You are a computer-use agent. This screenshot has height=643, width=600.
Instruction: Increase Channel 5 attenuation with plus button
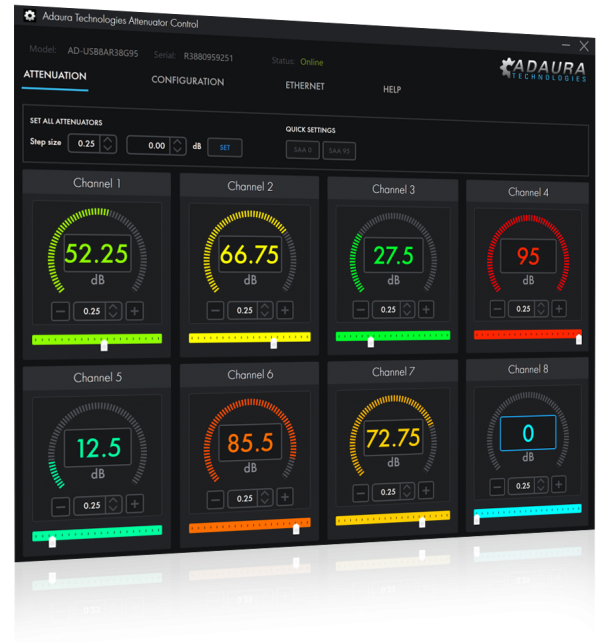point(135,504)
